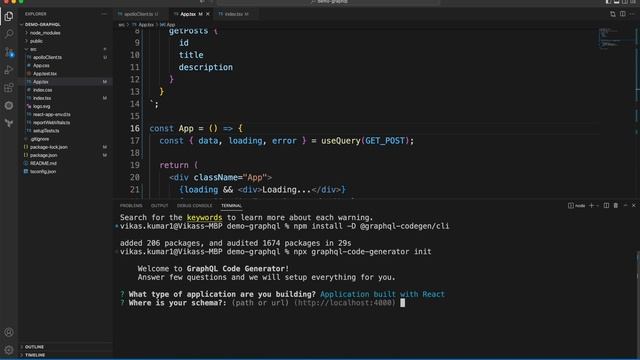640x360 pixels.
Task: Open the Accounts icon in activity bar
Action: click(9, 332)
